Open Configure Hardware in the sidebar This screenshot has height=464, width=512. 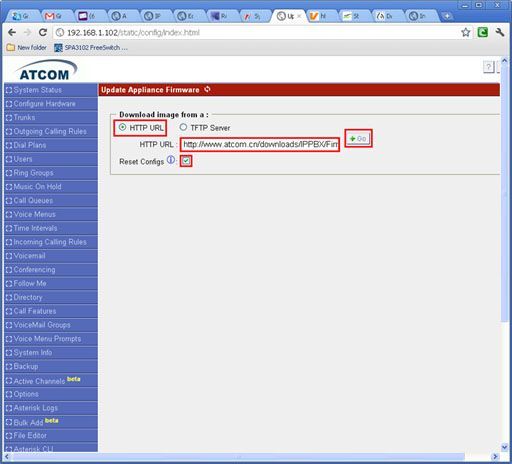tap(51, 104)
